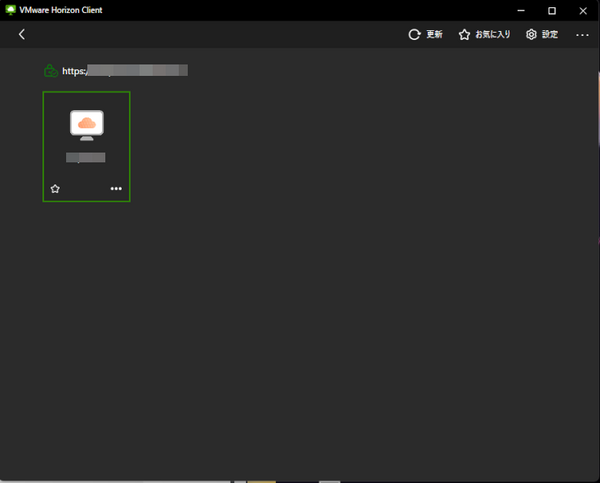
Task: Maximize the VMware Horizon Client window
Action: click(552, 9)
